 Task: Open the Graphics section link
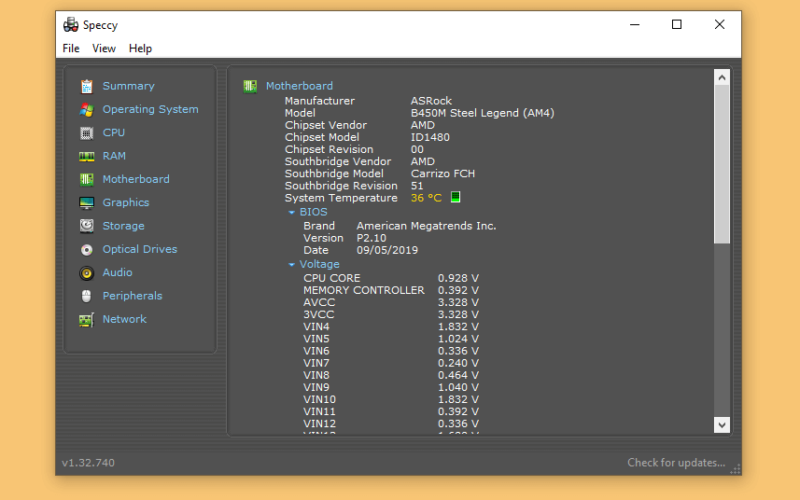click(x=126, y=203)
